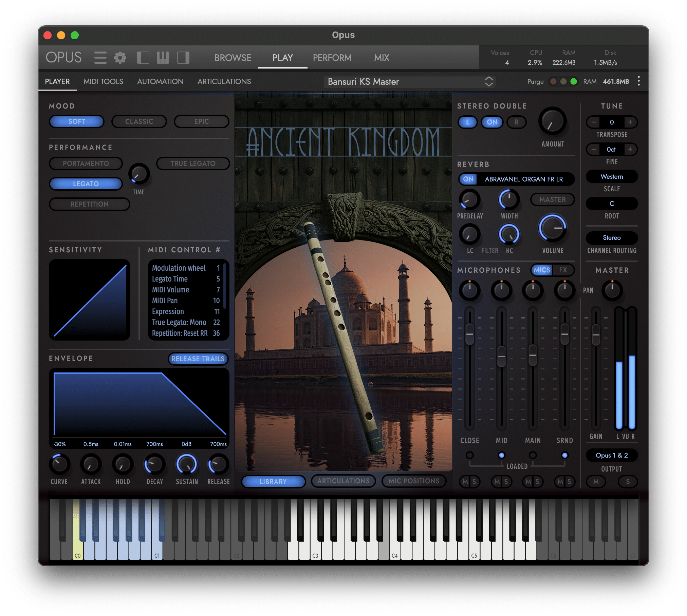687x616 pixels.
Task: Open the three-dot instrument options menu
Action: coord(638,81)
